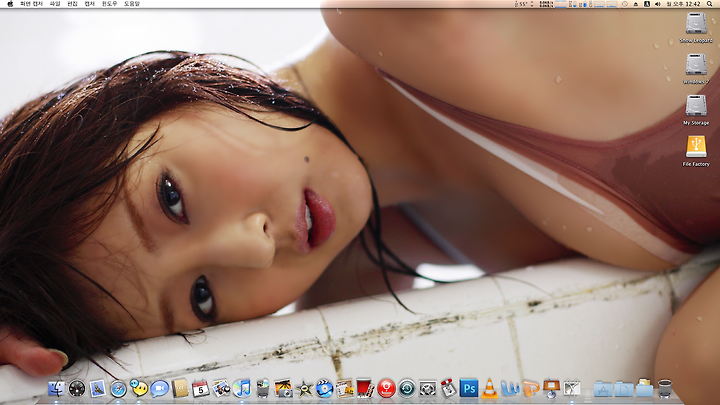Launch Preview from the Dock
Image resolution: width=720 pixels, height=405 pixels.
point(221,389)
